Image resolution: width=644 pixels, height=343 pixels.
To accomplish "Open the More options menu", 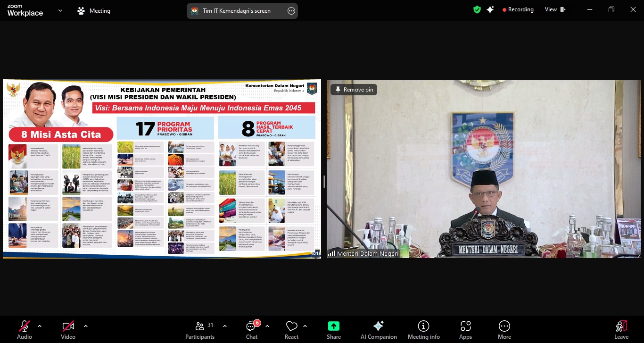I will point(504,330).
